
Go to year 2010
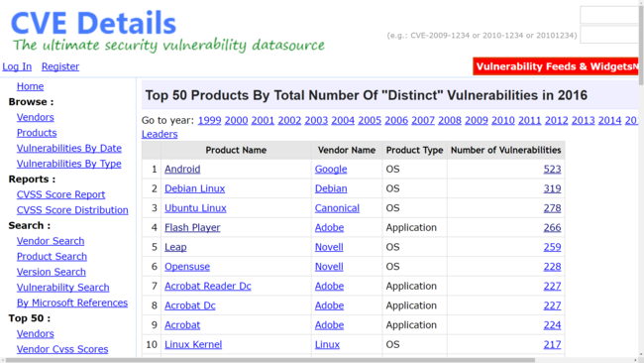[503, 120]
